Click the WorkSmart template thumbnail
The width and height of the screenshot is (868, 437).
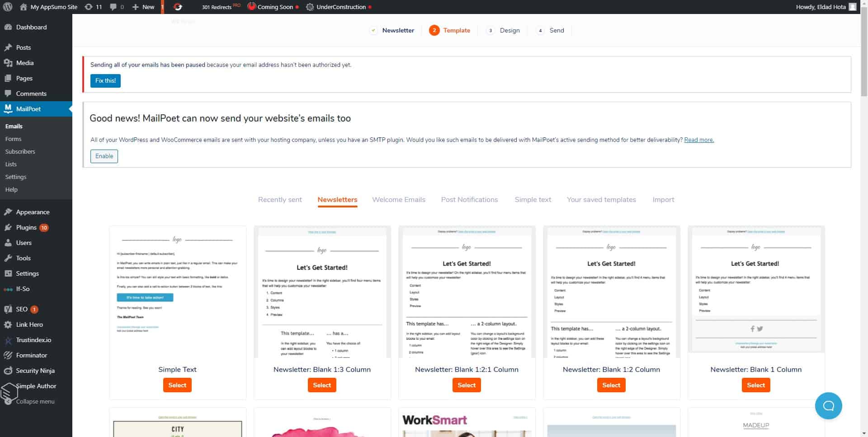pyautogui.click(x=467, y=423)
